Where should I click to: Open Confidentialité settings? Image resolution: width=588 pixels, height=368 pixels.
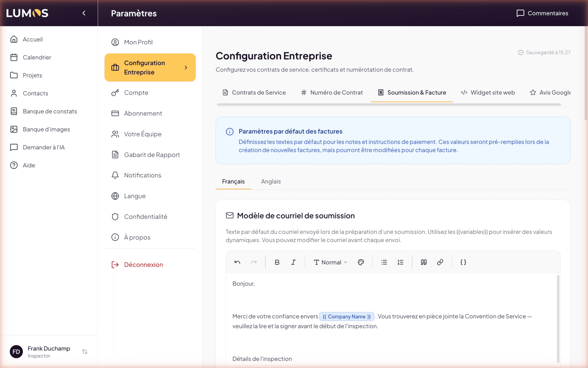point(150,217)
